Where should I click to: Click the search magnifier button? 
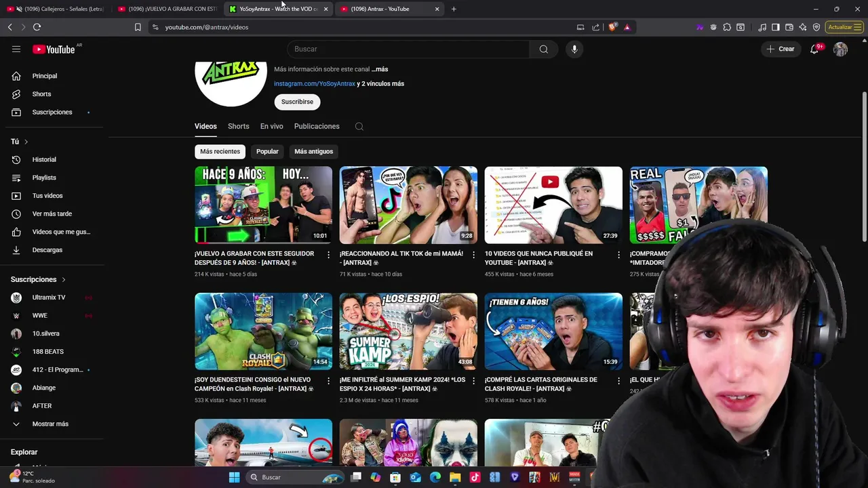point(543,49)
